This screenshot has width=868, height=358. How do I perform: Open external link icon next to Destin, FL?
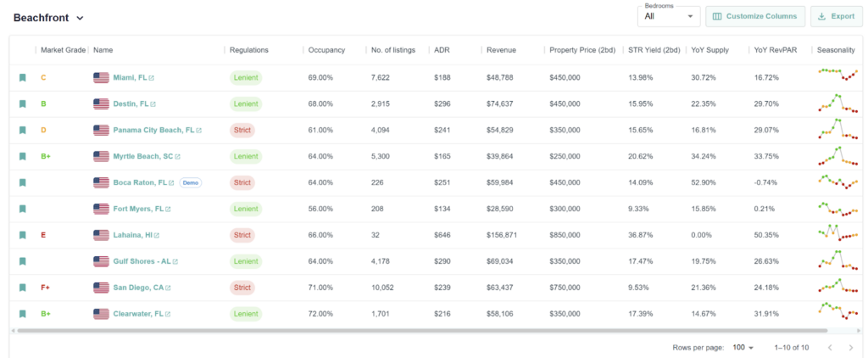coord(154,104)
